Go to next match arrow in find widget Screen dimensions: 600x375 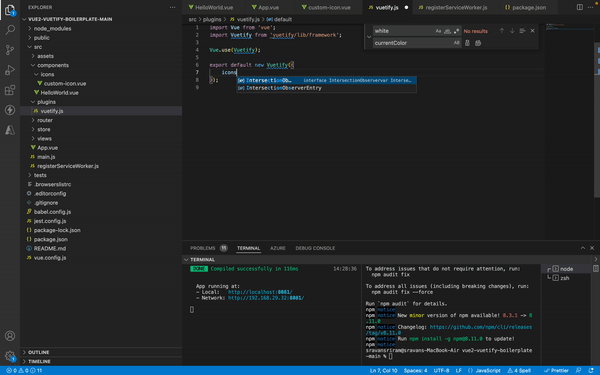[x=512, y=31]
